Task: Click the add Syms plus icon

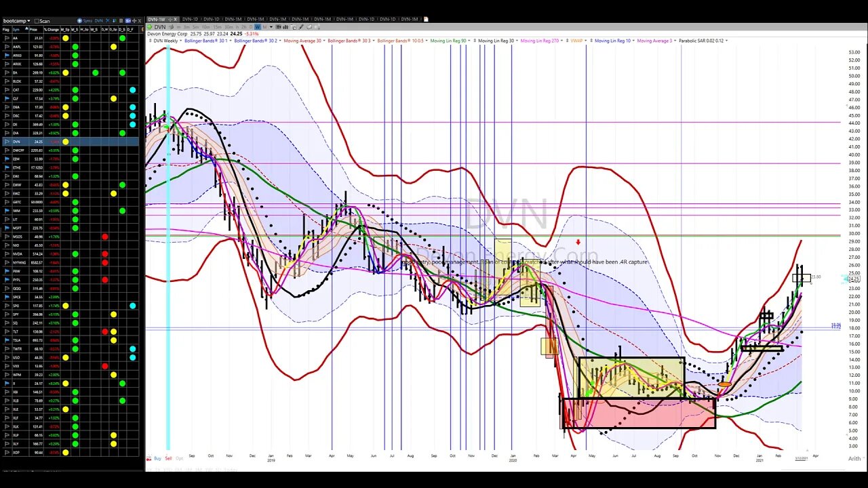Action: coord(79,20)
